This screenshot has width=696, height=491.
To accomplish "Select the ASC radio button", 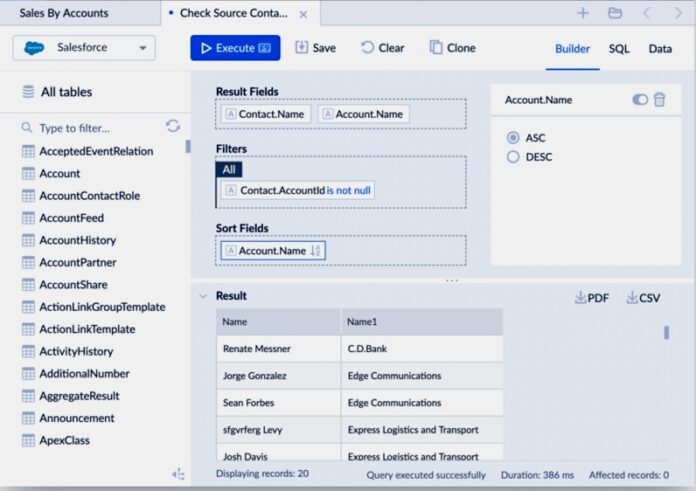I will [513, 138].
